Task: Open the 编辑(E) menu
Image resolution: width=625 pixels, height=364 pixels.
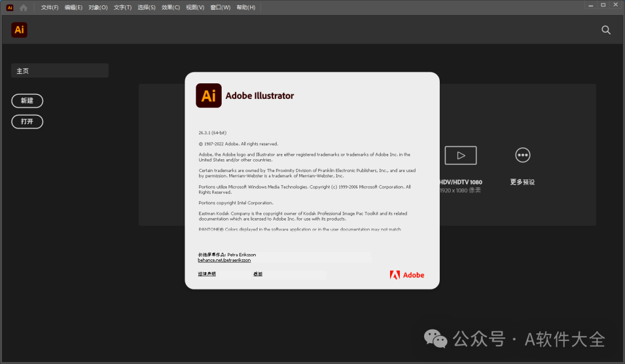Action: click(x=73, y=8)
